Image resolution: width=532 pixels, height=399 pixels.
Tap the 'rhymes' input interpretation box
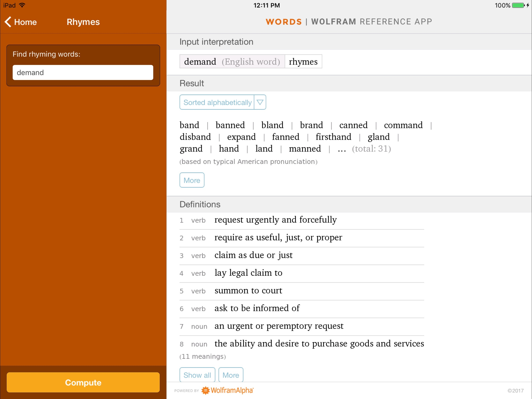[303, 62]
